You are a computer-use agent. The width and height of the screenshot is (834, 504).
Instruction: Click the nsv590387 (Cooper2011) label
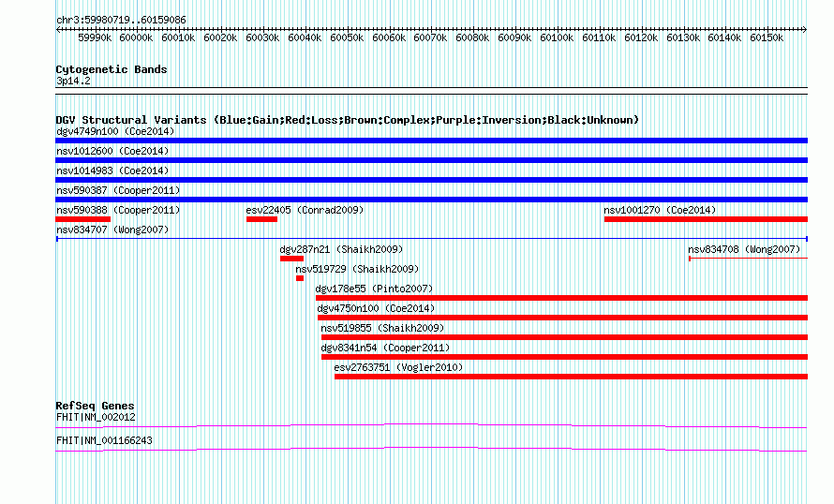[118, 190]
